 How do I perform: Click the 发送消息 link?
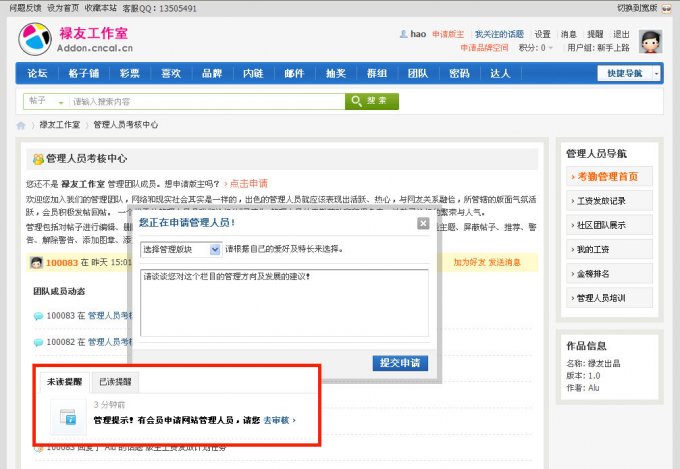[x=504, y=262]
